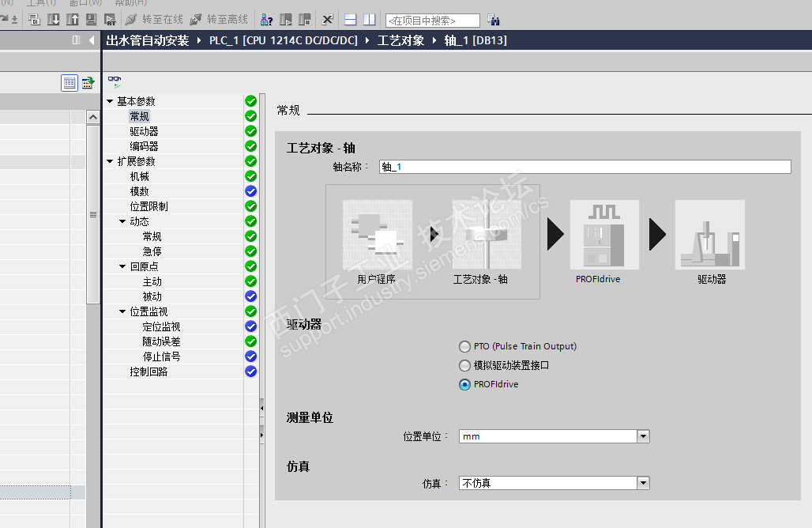Select 被动 under 回原点

[152, 296]
